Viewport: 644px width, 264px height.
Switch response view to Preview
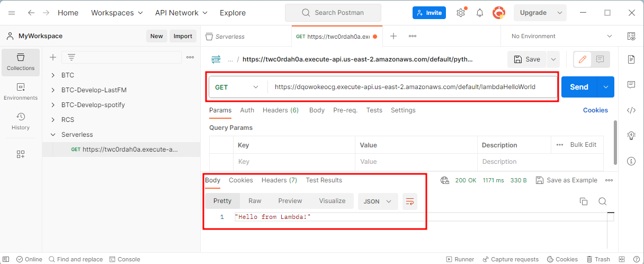tap(290, 201)
